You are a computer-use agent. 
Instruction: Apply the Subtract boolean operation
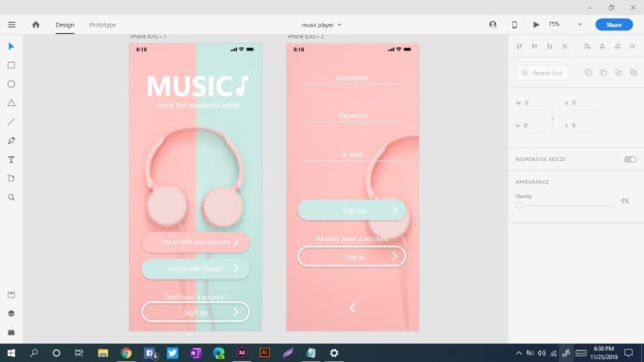coord(603,73)
